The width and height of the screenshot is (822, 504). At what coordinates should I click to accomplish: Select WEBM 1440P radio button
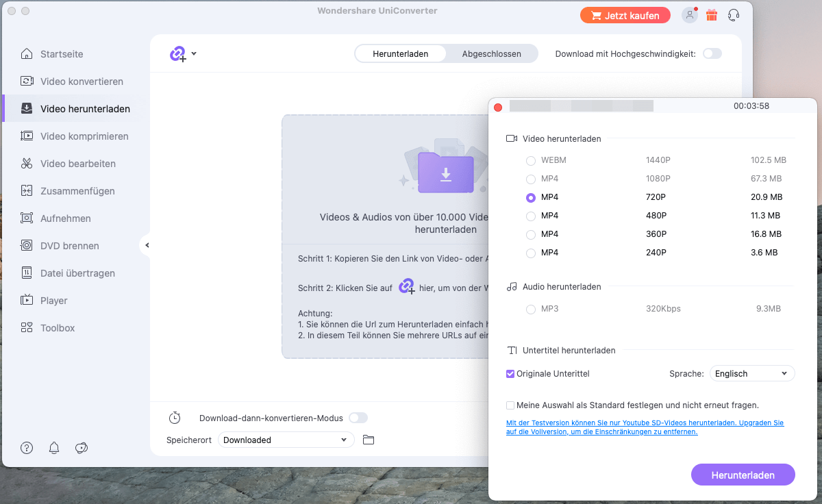pos(531,160)
